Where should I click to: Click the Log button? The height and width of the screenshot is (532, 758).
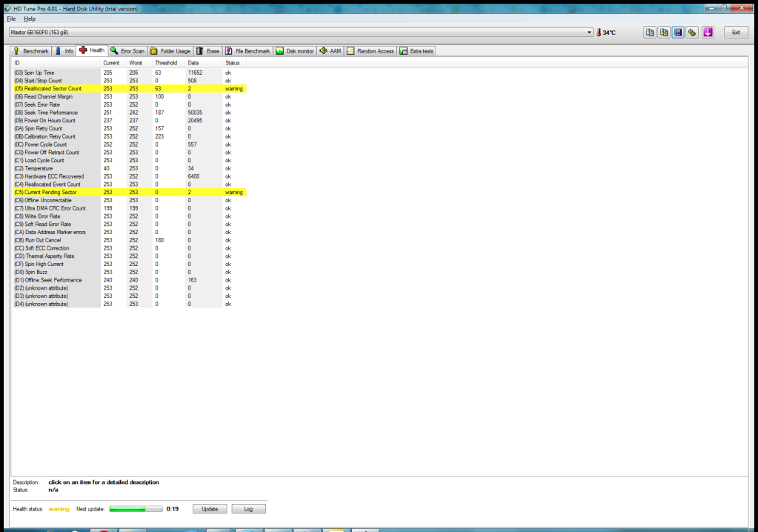click(x=248, y=509)
